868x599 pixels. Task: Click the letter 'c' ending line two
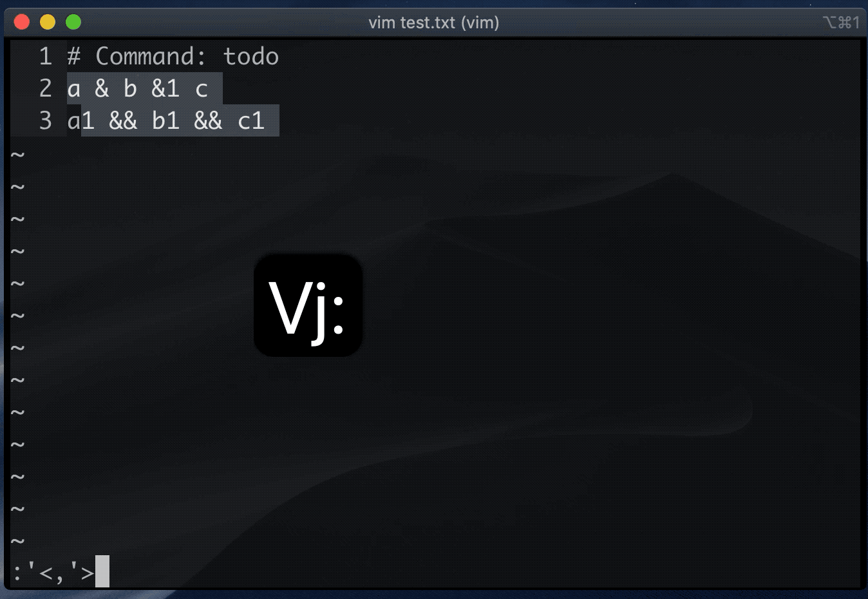point(202,89)
